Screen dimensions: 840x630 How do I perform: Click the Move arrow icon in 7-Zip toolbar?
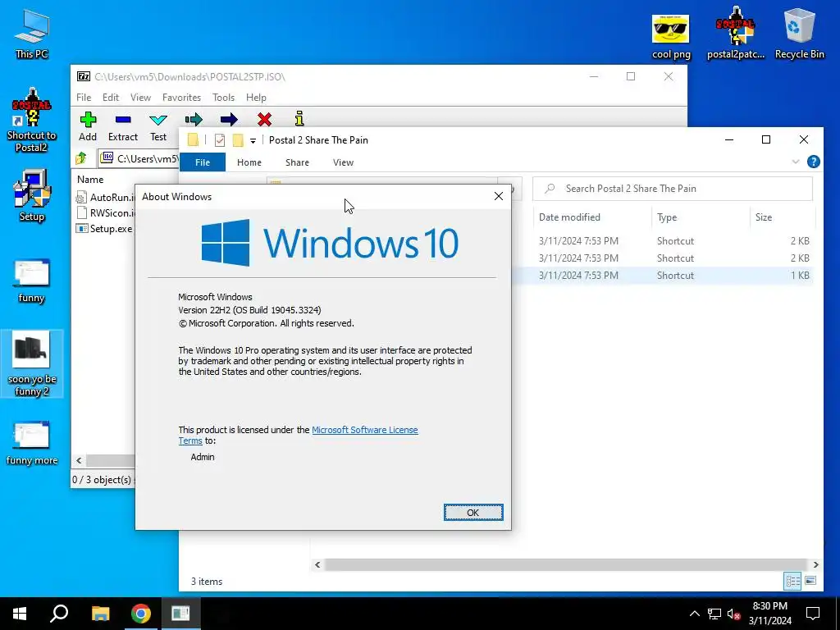click(229, 119)
